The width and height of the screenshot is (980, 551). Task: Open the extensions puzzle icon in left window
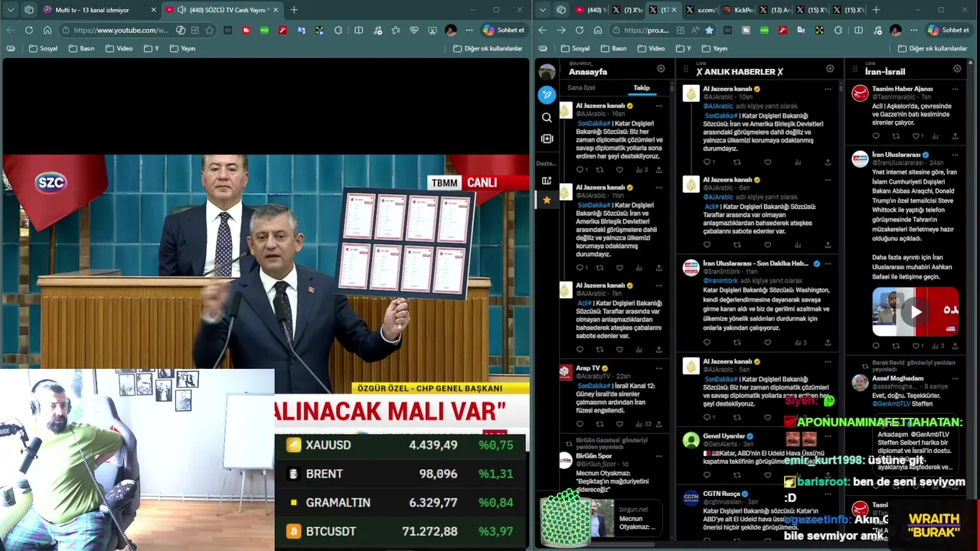coord(338,30)
